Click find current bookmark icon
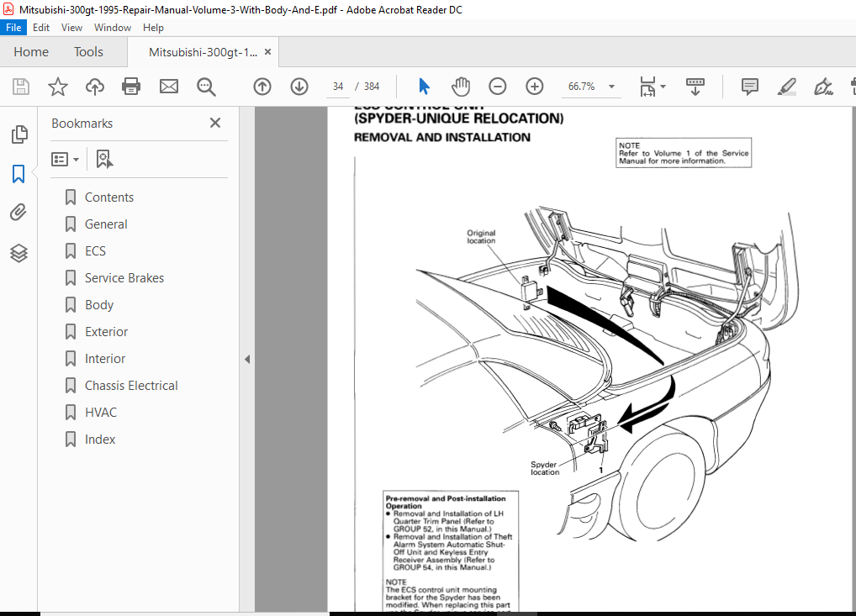Viewport: 856px width, 616px height. pos(104,160)
